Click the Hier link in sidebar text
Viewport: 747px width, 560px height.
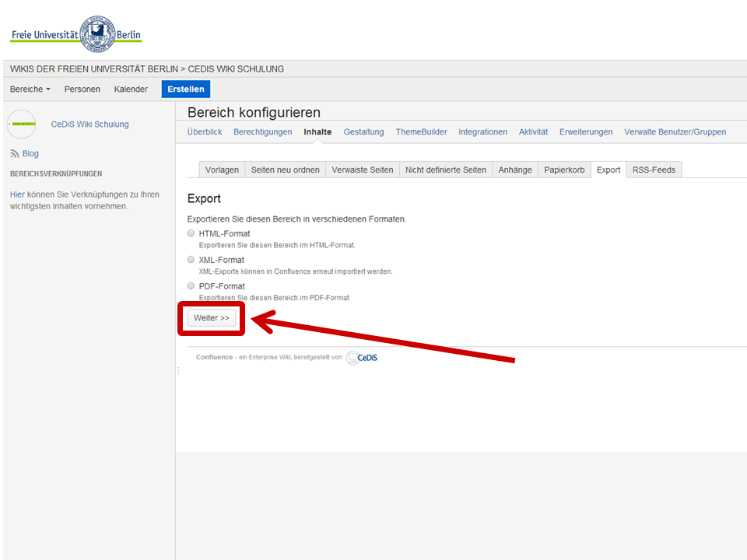[x=17, y=194]
